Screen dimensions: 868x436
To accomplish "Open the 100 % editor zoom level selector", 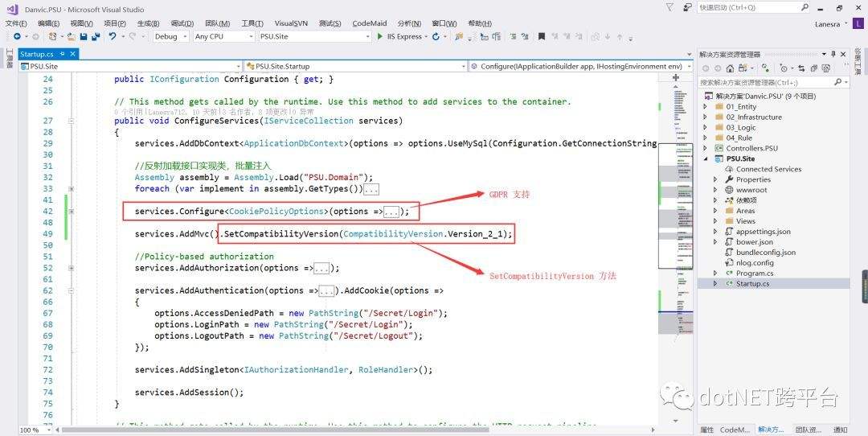I will point(33,430).
